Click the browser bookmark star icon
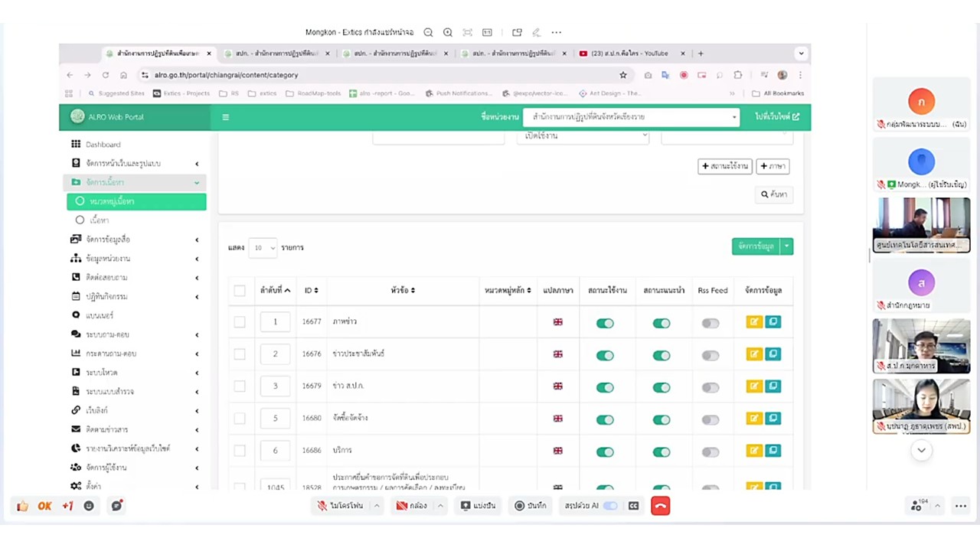 tap(623, 75)
